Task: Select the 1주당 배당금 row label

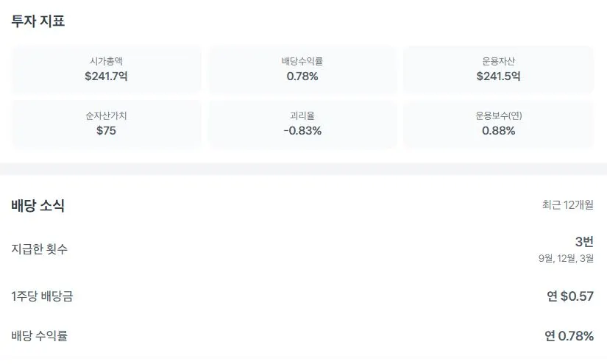Action: [x=42, y=296]
